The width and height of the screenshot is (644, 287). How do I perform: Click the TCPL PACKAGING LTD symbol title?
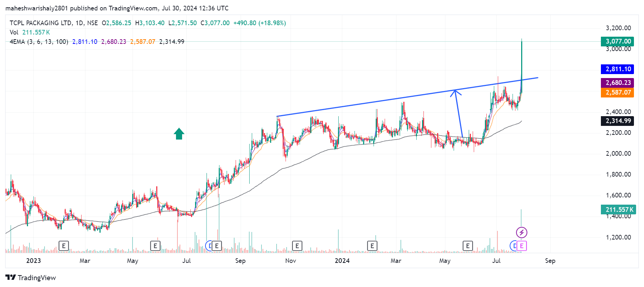tap(41, 23)
